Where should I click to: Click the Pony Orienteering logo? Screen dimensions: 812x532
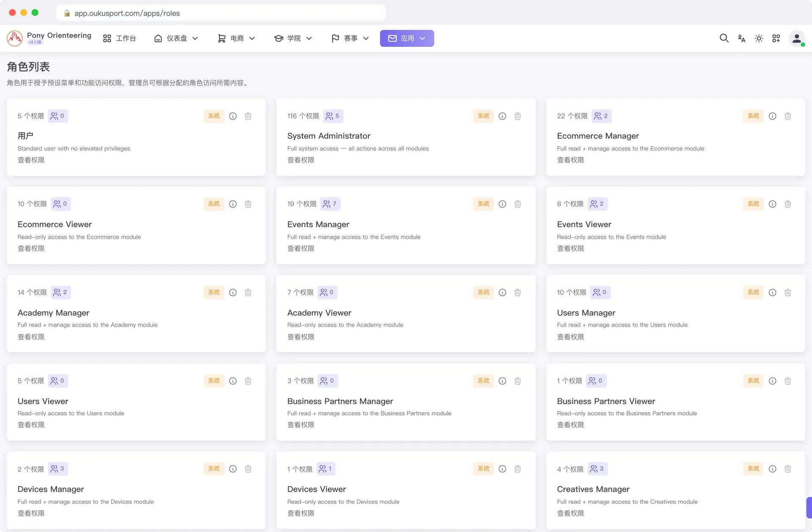(x=15, y=38)
